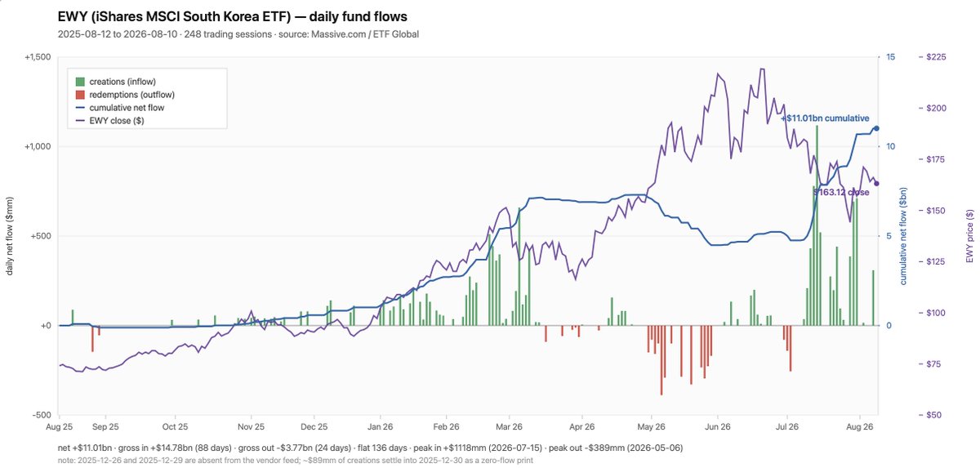Click the purple EWY close endpoint dot
This screenshot has height=468, width=980.
point(876,183)
